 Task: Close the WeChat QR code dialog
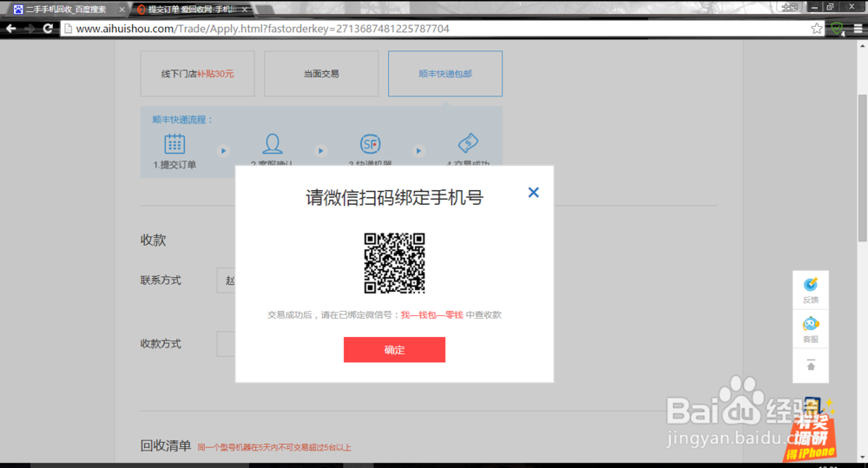click(x=533, y=192)
